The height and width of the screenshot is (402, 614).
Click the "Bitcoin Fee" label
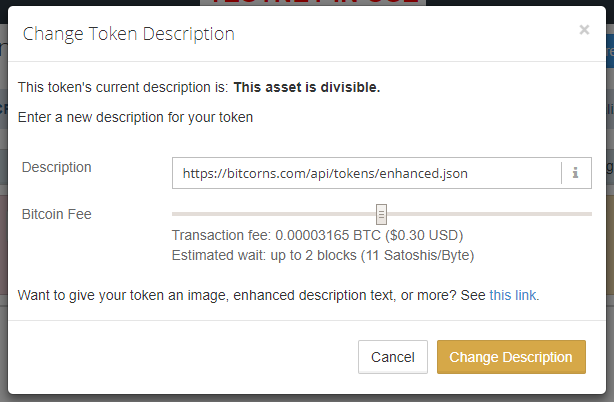point(57,214)
